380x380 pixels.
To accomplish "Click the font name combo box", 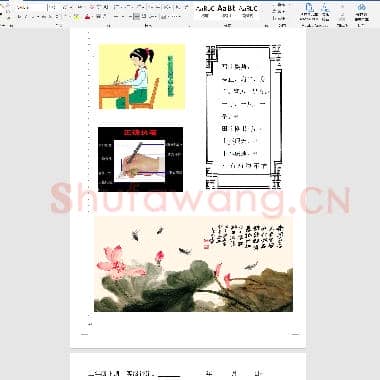I will pos(31,7).
